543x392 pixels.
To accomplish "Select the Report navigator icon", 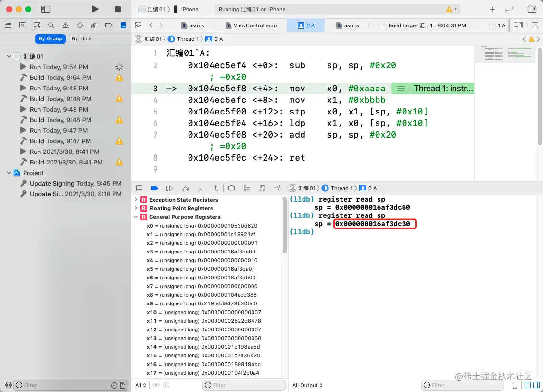I will pos(123,25).
